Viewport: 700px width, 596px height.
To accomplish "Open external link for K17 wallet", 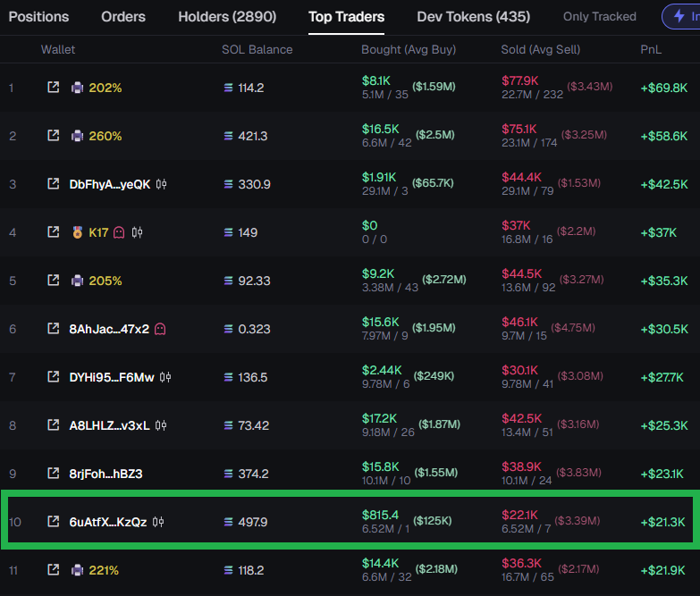I will click(53, 231).
